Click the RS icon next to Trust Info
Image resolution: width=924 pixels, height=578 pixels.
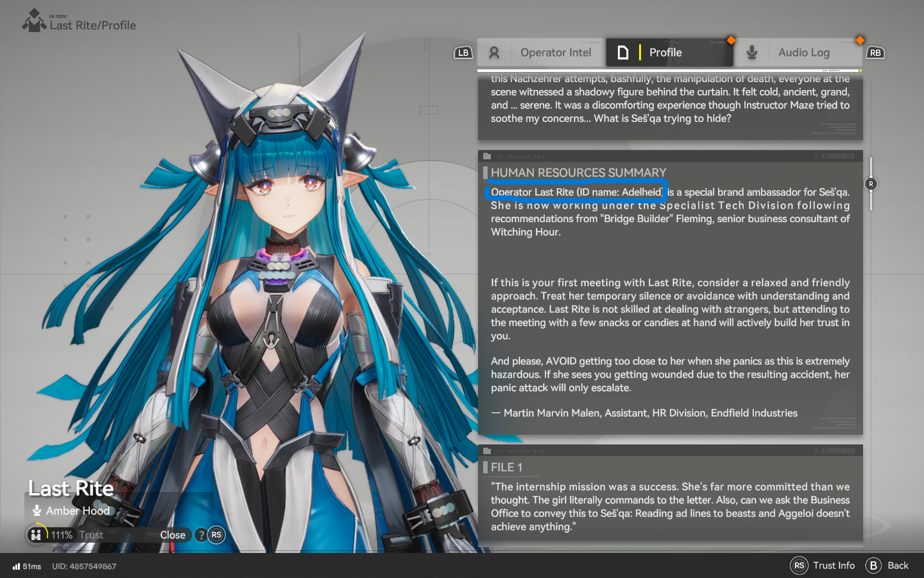799,566
